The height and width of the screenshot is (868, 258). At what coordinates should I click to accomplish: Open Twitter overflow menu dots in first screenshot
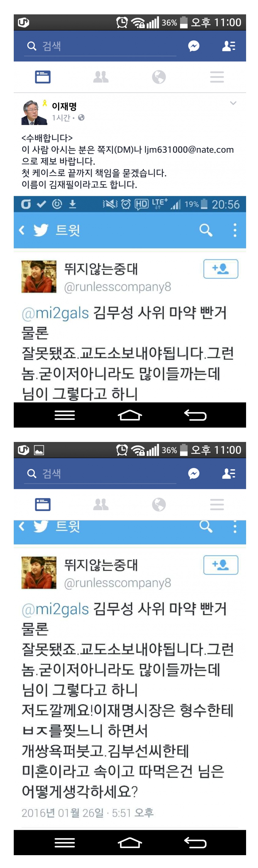(235, 230)
